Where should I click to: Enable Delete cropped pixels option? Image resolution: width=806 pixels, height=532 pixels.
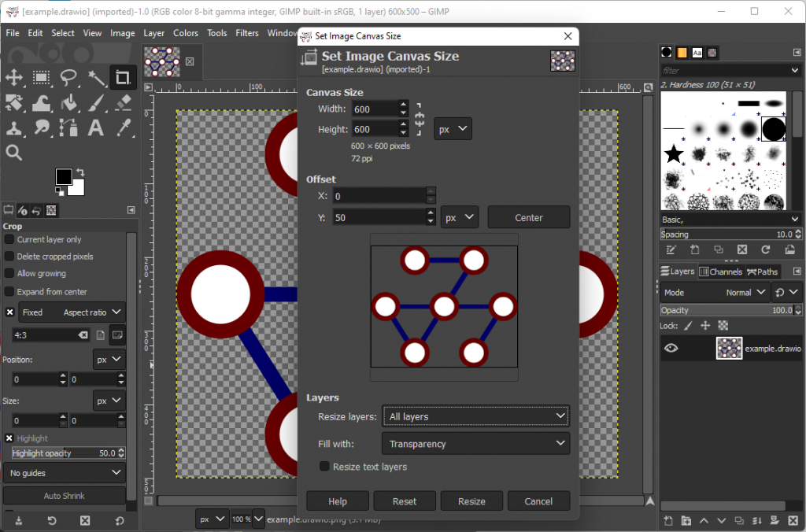(x=9, y=257)
